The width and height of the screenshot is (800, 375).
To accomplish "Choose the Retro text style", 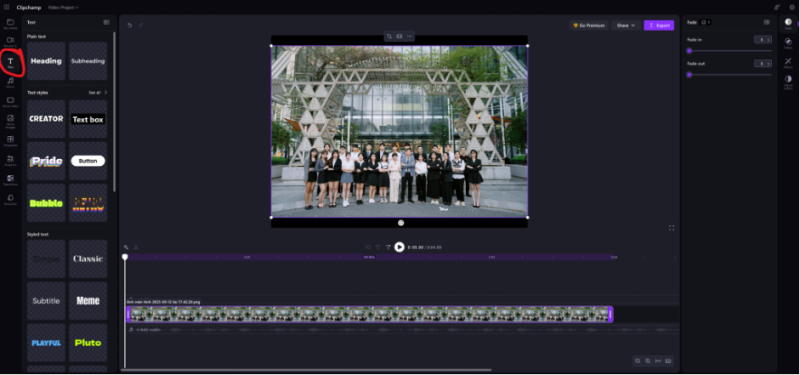I will (x=88, y=203).
